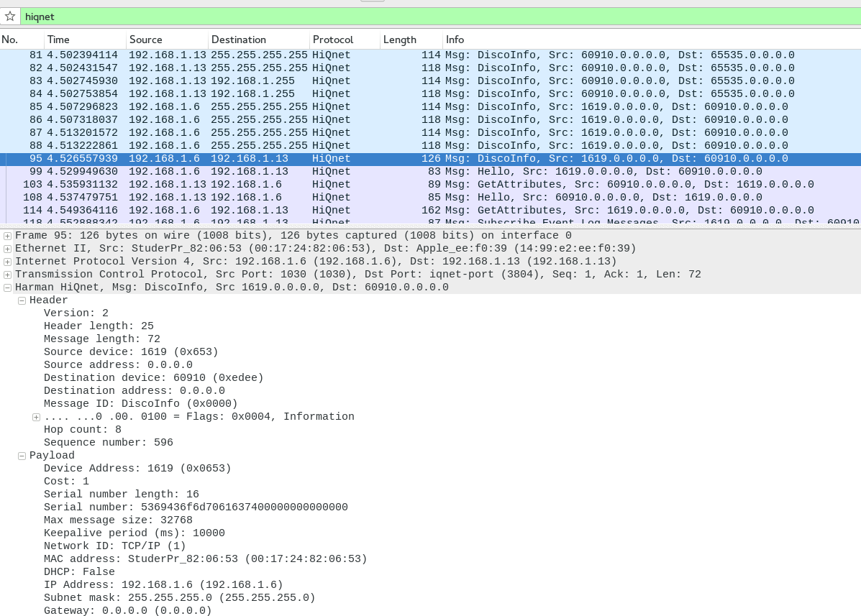Viewport: 861px width, 616px height.
Task: Select packet 85 row
Action: (430, 107)
